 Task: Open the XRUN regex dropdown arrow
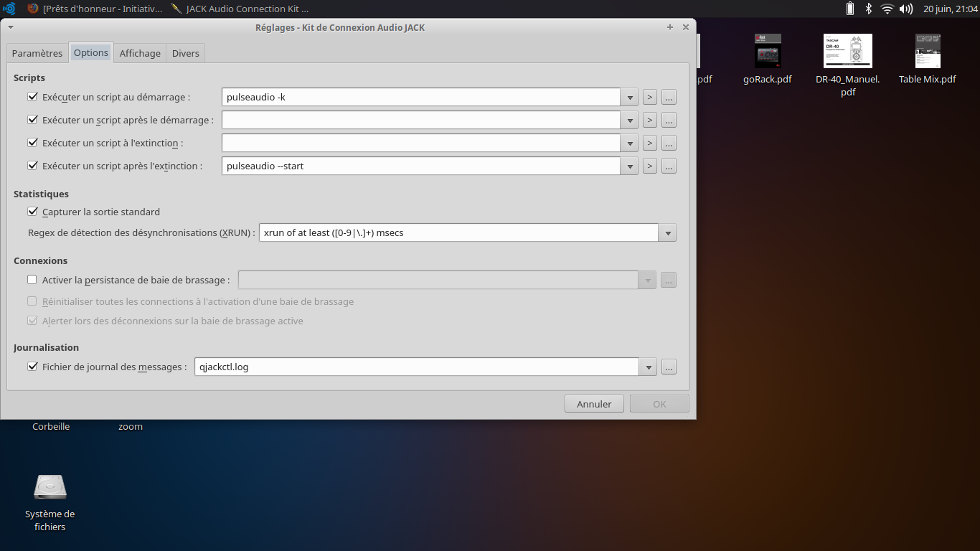tap(668, 232)
